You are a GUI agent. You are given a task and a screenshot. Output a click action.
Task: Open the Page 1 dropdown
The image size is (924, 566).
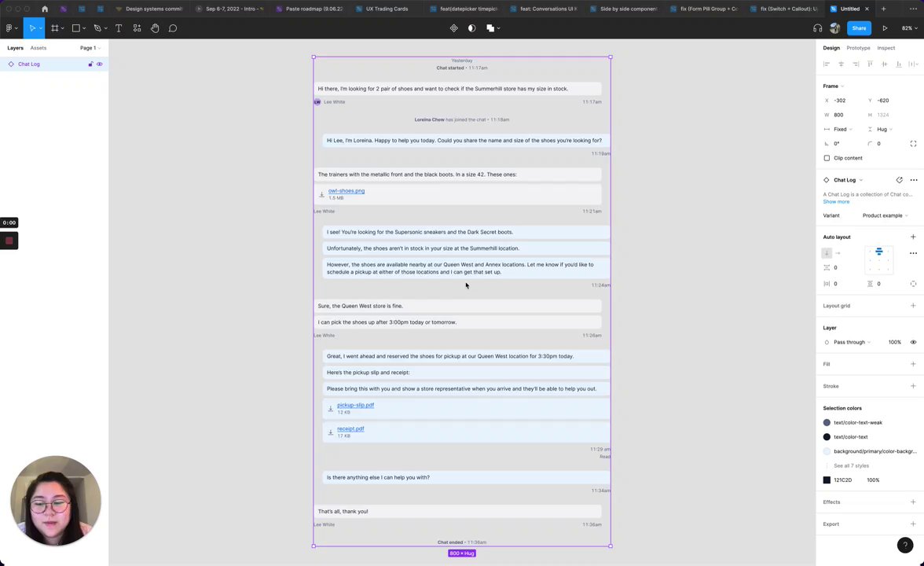[90, 48]
